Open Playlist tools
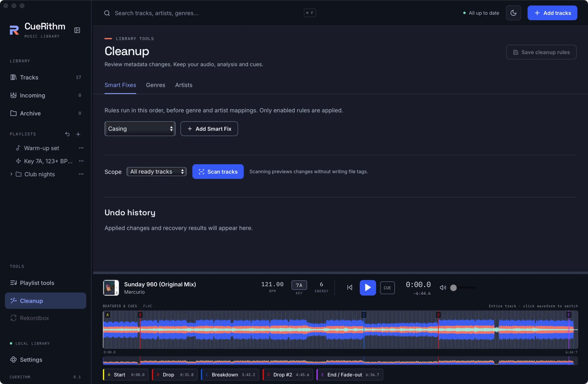 46,283
